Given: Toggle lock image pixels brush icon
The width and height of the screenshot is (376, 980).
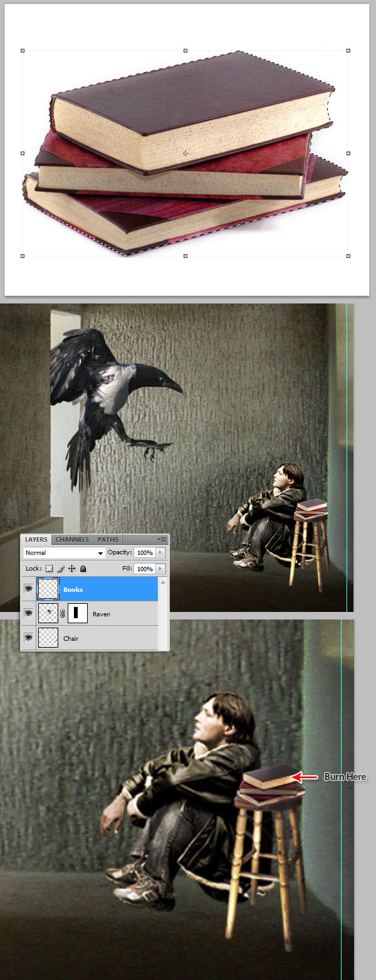Looking at the screenshot, I should pyautogui.click(x=61, y=569).
